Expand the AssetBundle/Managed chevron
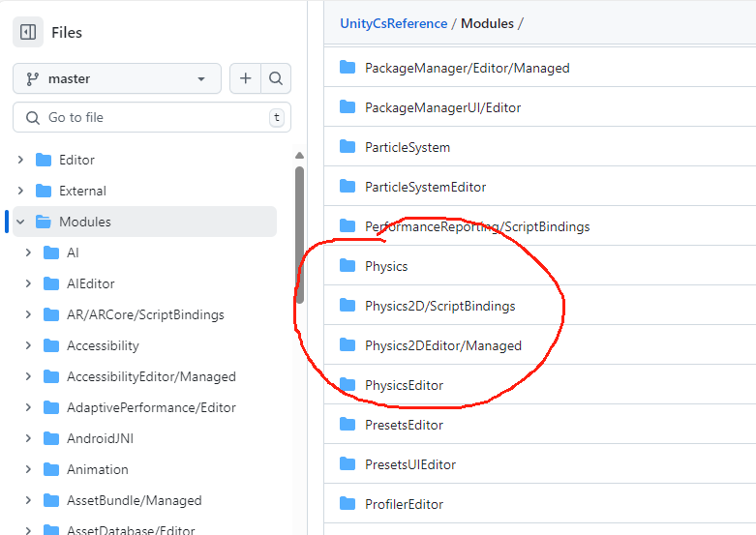 coord(28,500)
